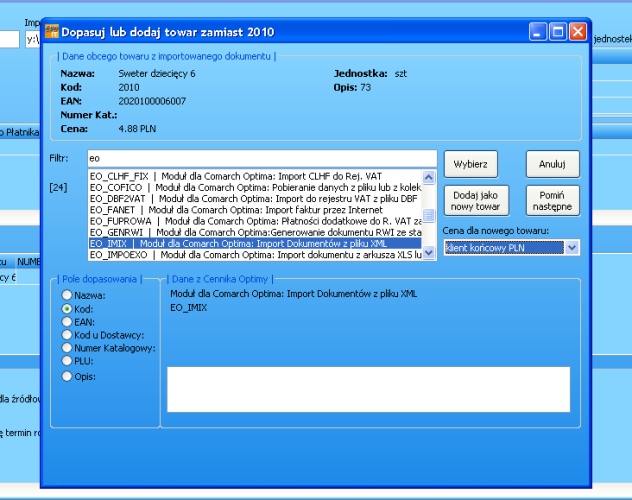This screenshot has height=500, width=632.
Task: Minimize the Dopasuj lub dodaj towar dialog
Action: [x=538, y=32]
